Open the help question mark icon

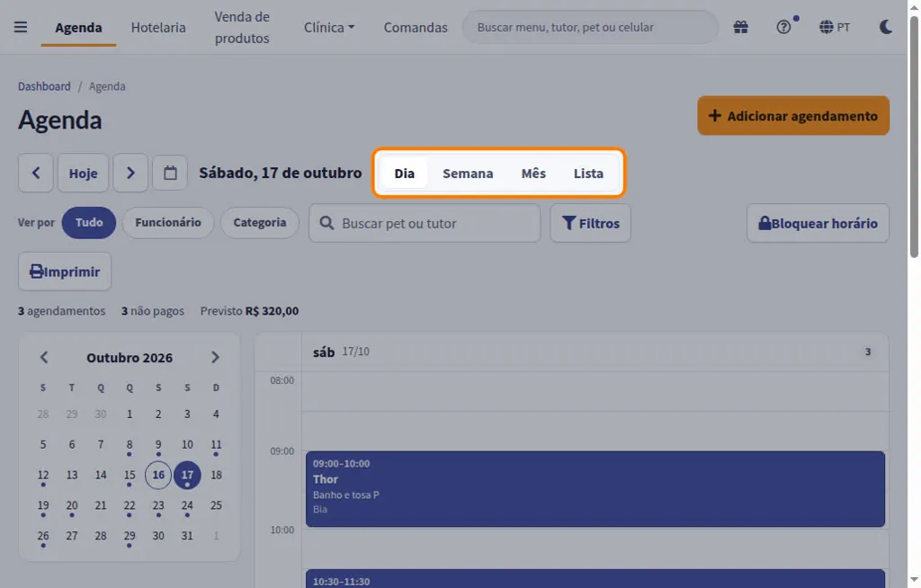[x=783, y=27]
